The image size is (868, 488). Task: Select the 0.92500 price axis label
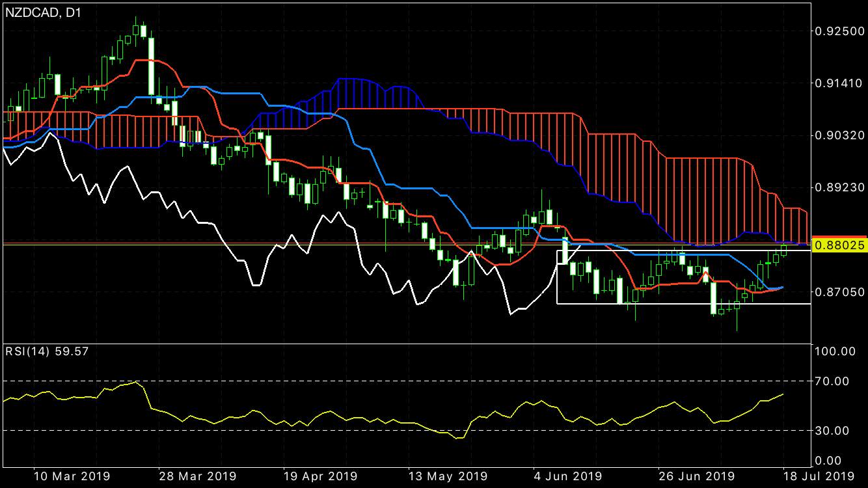(x=840, y=31)
